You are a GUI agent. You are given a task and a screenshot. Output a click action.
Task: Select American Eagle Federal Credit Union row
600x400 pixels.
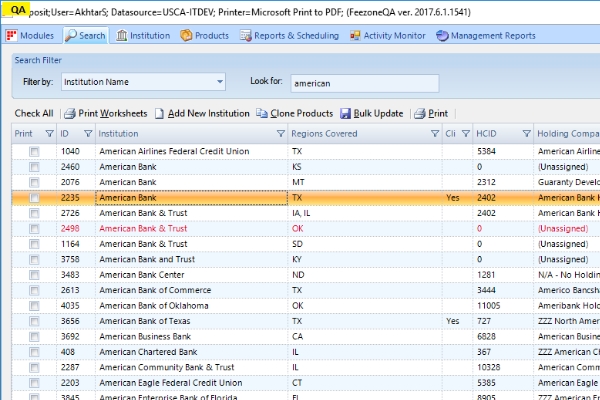(306, 383)
